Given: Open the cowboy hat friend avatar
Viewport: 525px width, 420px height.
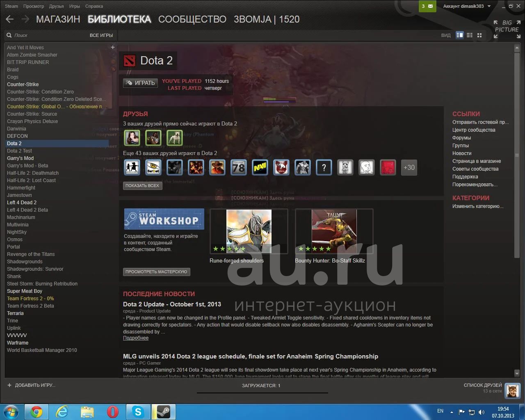Looking at the screenshot, I should click(217, 167).
